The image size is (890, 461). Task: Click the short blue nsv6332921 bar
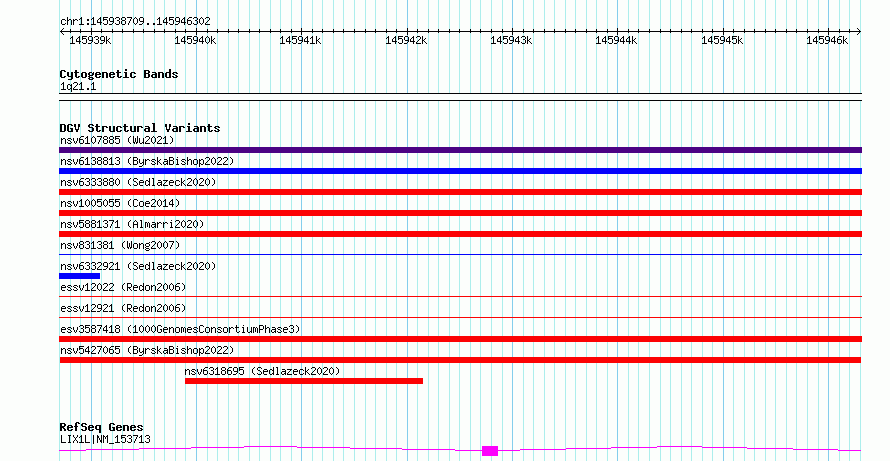pos(79,276)
